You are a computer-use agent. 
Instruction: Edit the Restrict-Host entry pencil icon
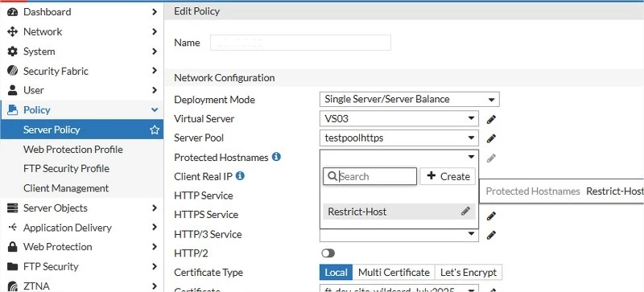pos(465,211)
